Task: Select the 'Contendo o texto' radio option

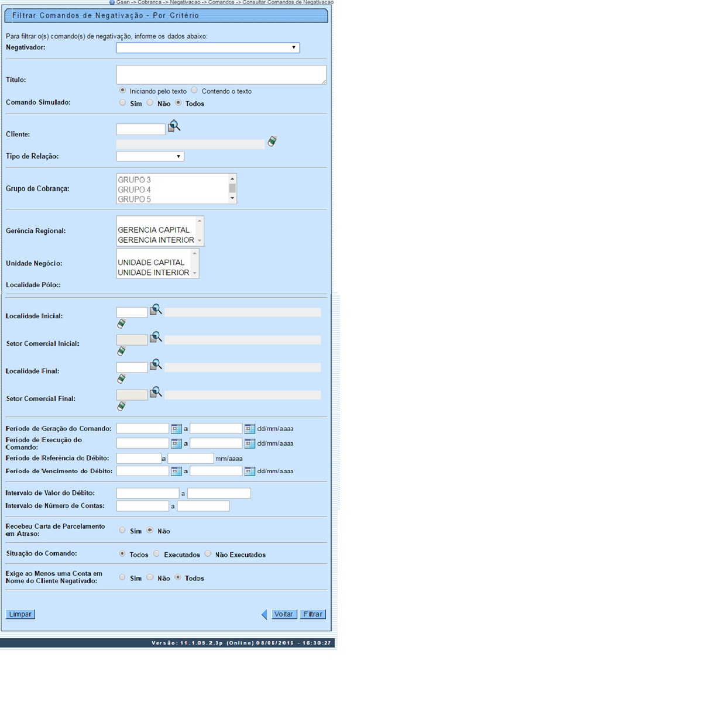Action: coord(194,91)
